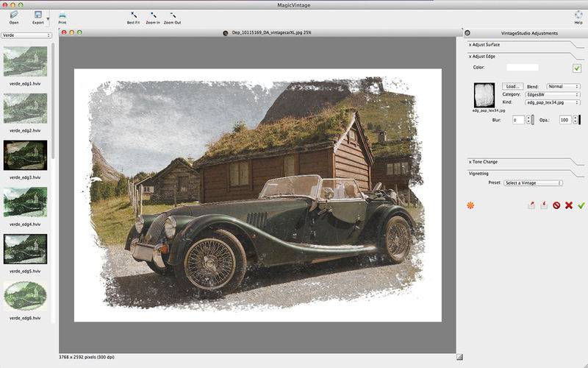588x368 pixels.
Task: Open the Export dropdown arrow
Action: (48, 19)
